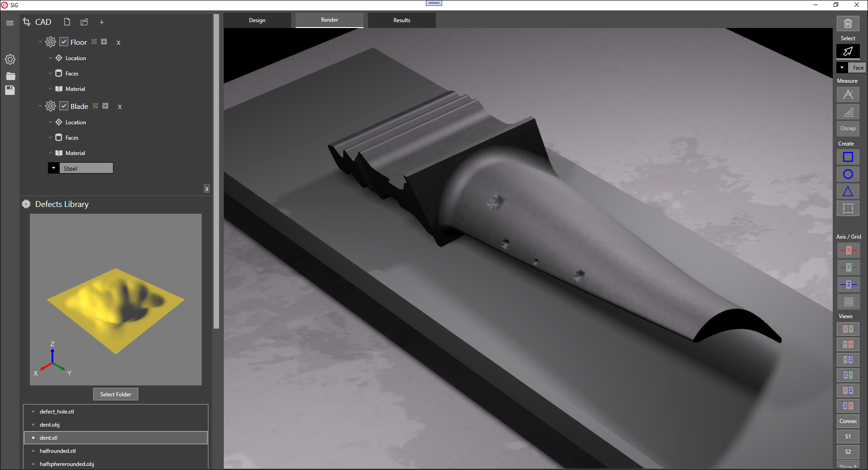Screen dimensions: 868x470
Task: Expand the Floor Location node
Action: pos(51,58)
